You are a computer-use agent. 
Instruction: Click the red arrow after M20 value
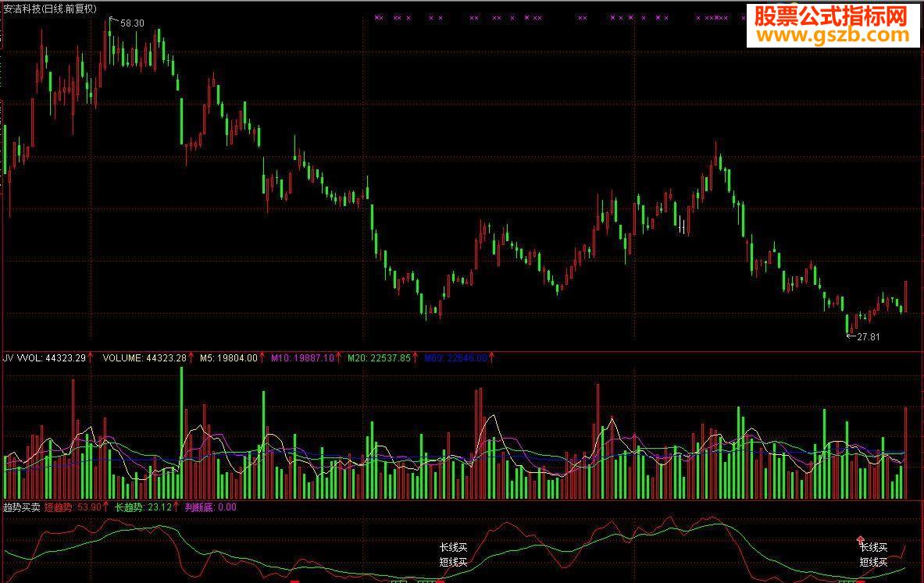pos(416,357)
